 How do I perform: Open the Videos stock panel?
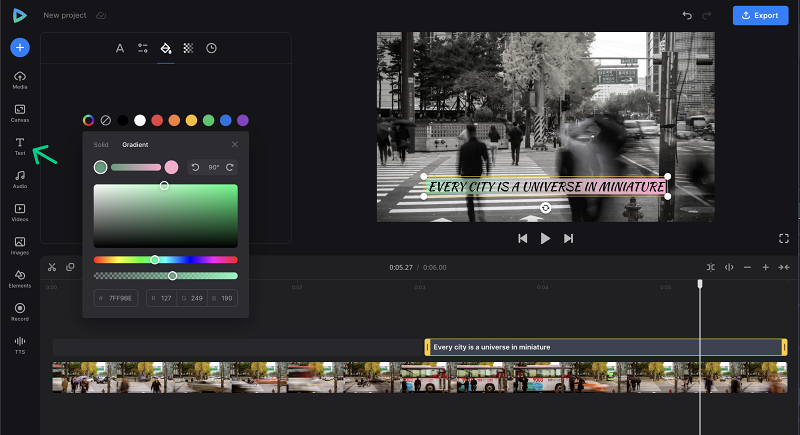(x=20, y=213)
